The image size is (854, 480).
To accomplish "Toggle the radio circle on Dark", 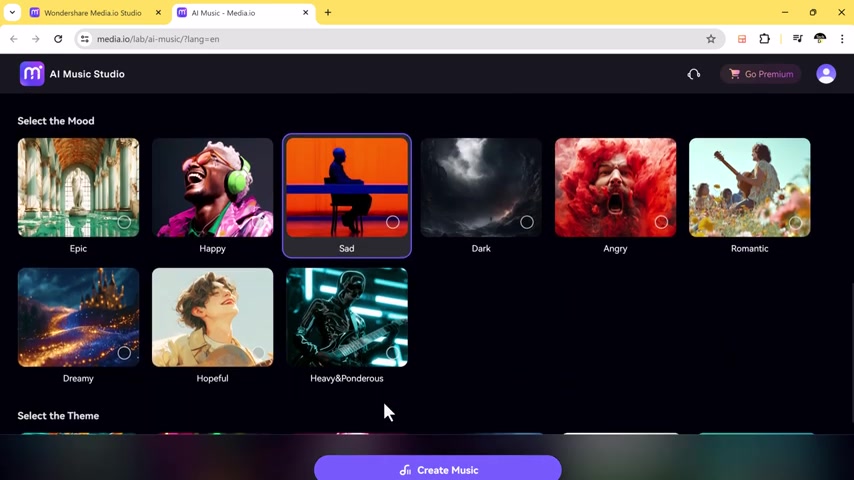I will pyautogui.click(x=527, y=222).
